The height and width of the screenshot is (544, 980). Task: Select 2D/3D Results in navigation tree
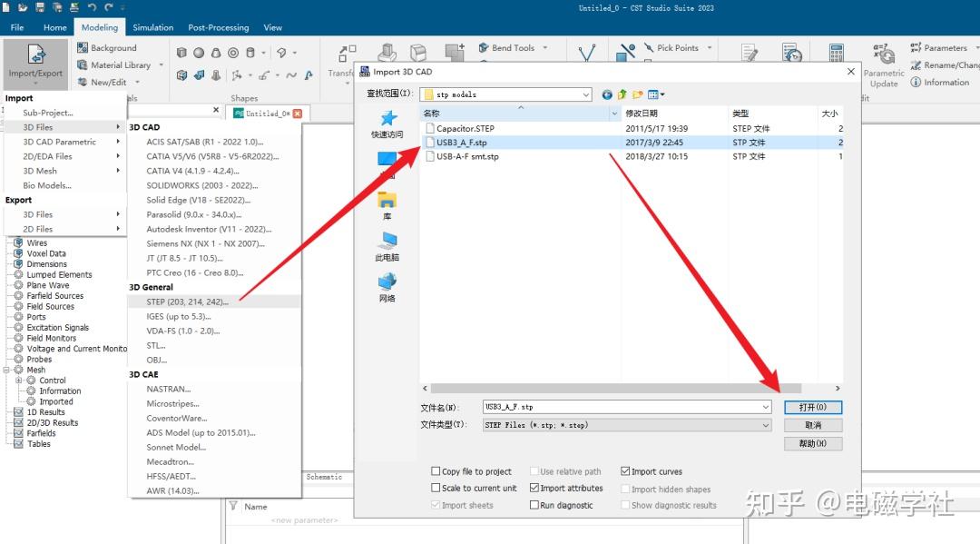click(53, 422)
